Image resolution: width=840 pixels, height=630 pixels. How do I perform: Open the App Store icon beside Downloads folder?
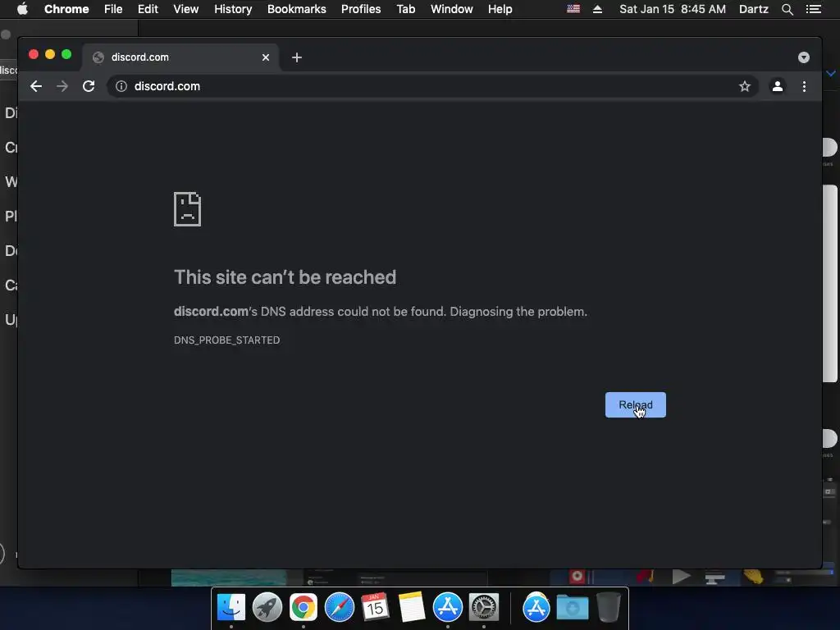tap(536, 608)
